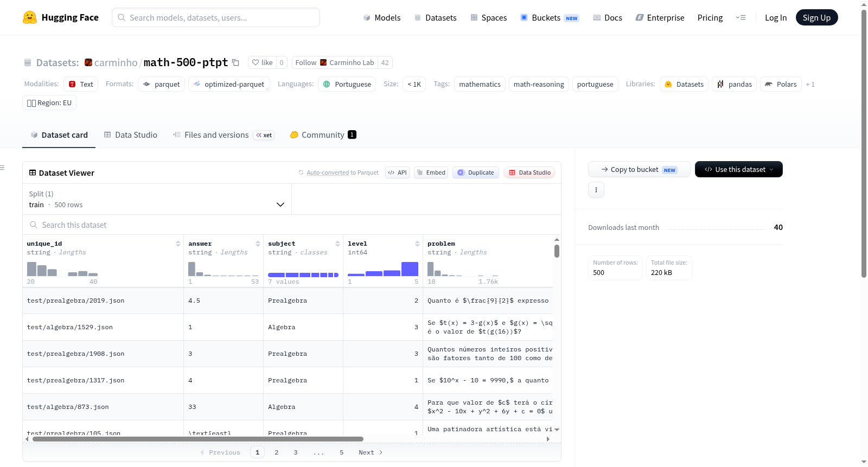Click the horizontal table scrollbar

pos(198,439)
